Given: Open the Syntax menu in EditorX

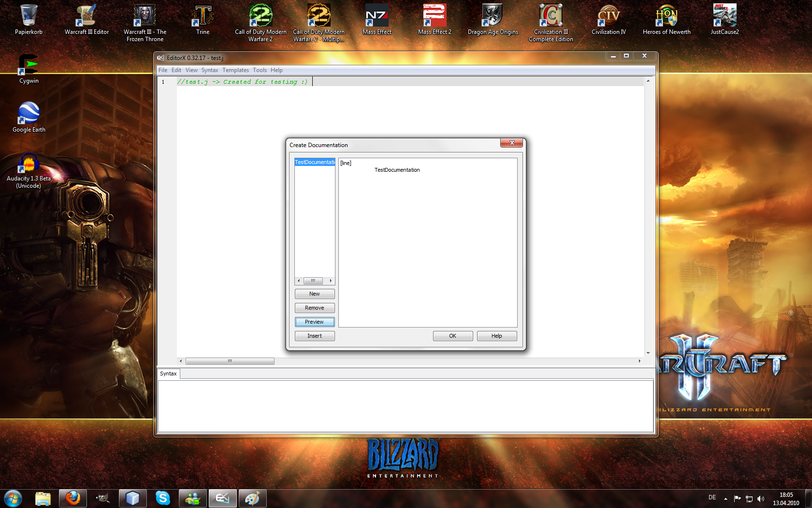Looking at the screenshot, I should 210,70.
